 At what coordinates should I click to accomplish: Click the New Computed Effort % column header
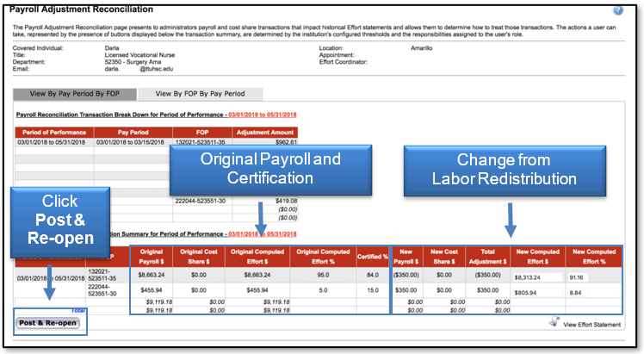[x=594, y=257]
